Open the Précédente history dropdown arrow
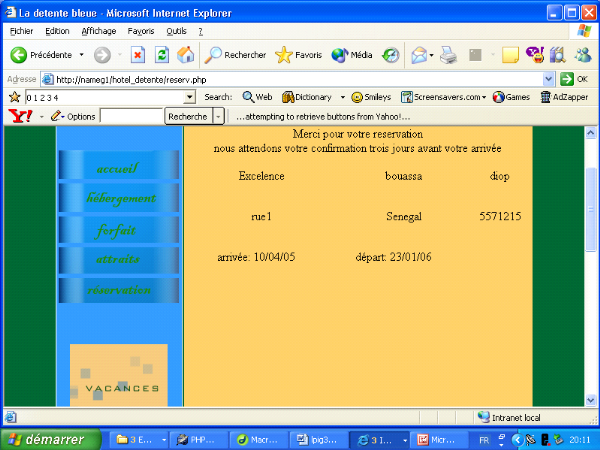The width and height of the screenshot is (600, 450). 82,55
